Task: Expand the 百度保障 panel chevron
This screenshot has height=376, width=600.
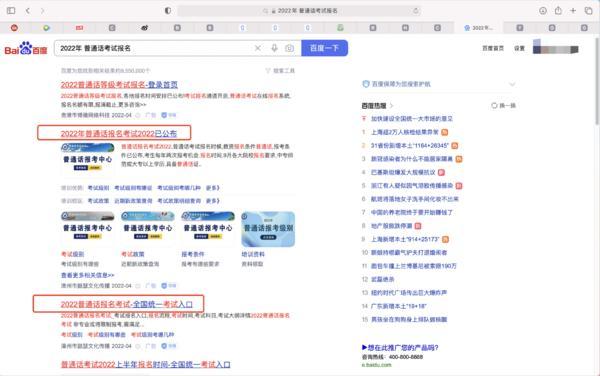Action: [512, 84]
